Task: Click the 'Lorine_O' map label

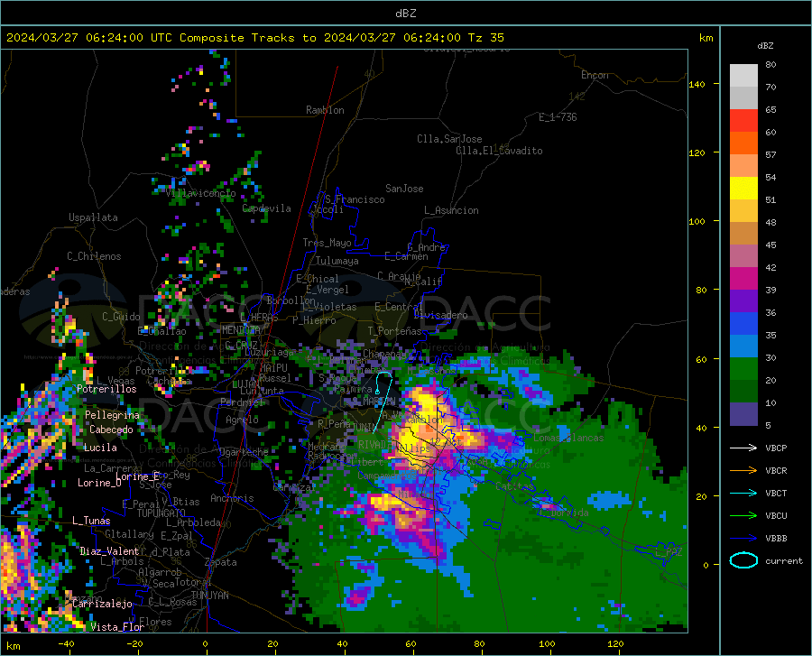Action: [x=99, y=483]
